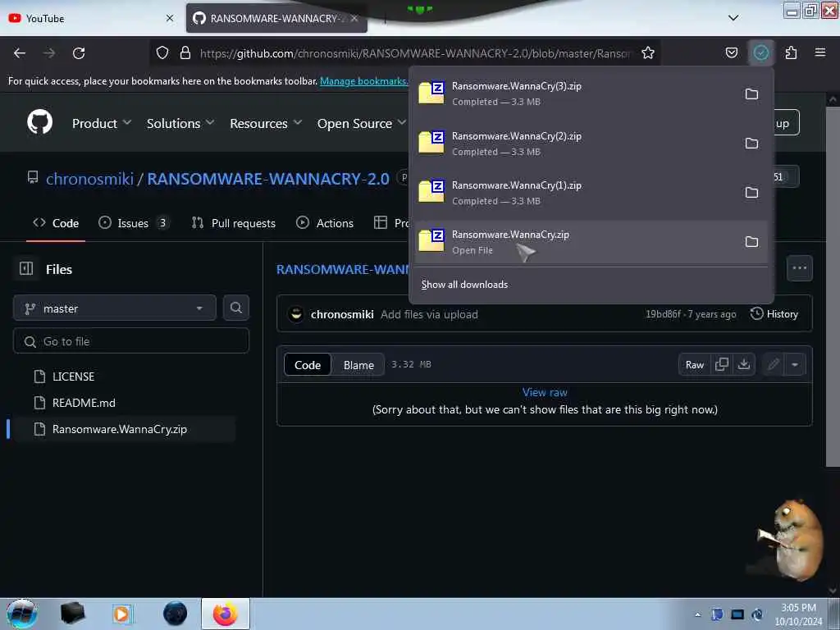
Task: Open the media player taskbar icon
Action: (121, 614)
